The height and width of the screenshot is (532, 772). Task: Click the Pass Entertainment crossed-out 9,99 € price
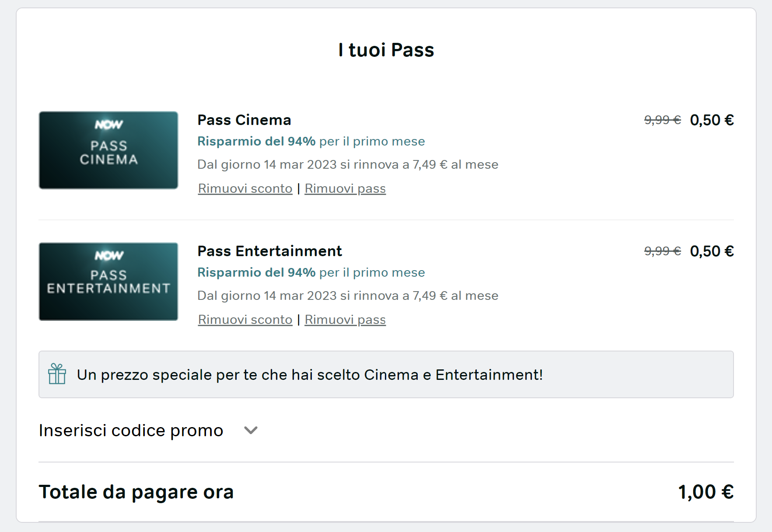pyautogui.click(x=662, y=251)
